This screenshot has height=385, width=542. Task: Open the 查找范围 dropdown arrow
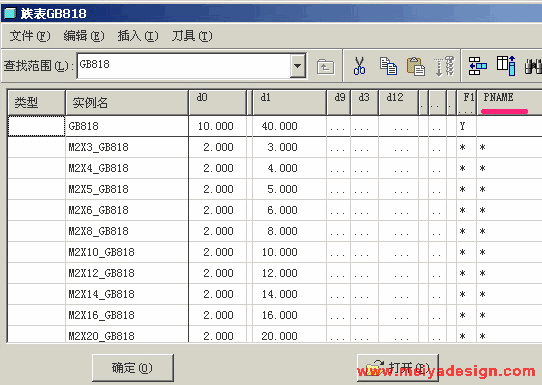click(298, 66)
